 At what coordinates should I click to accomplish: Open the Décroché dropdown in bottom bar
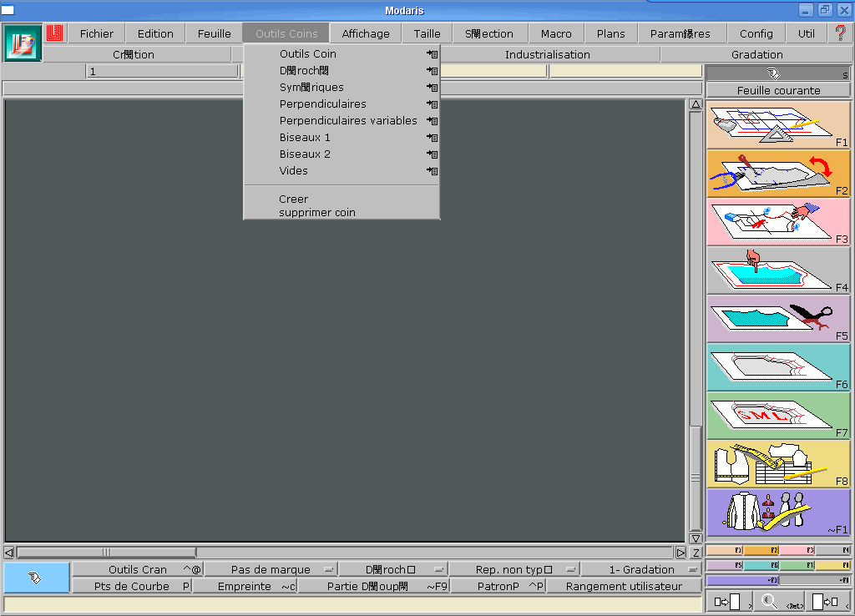(393, 569)
